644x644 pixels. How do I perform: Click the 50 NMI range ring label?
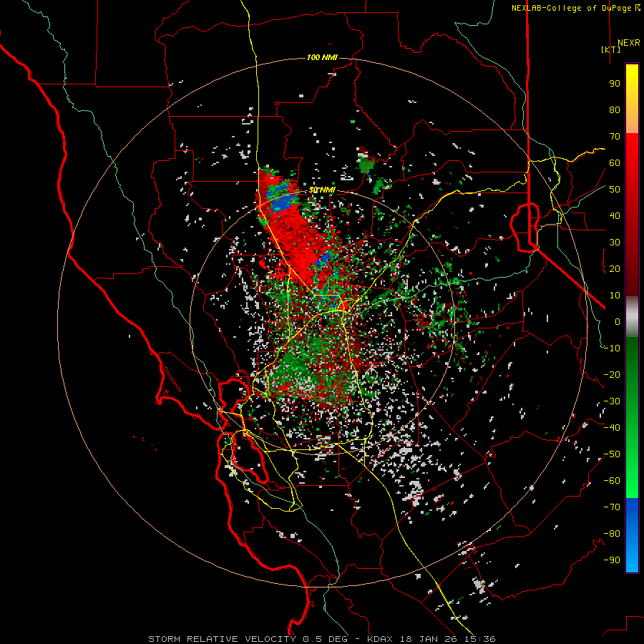(322, 190)
